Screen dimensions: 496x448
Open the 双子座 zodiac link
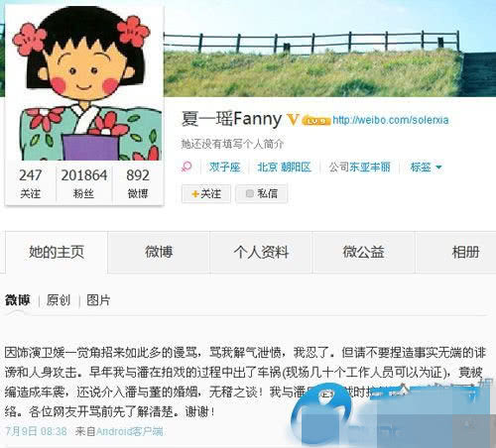click(224, 168)
